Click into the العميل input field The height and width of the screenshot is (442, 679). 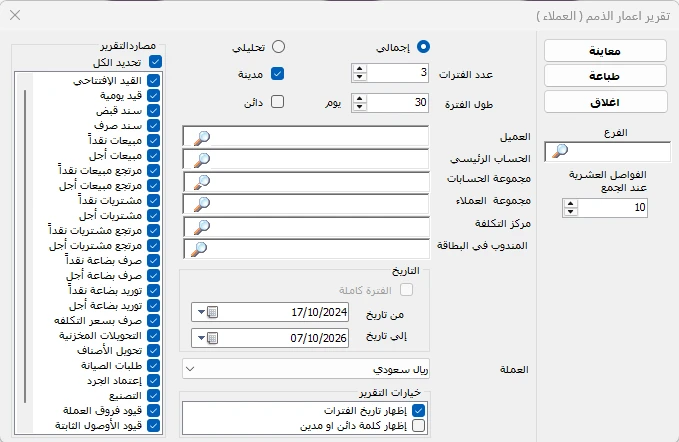[x=306, y=137]
